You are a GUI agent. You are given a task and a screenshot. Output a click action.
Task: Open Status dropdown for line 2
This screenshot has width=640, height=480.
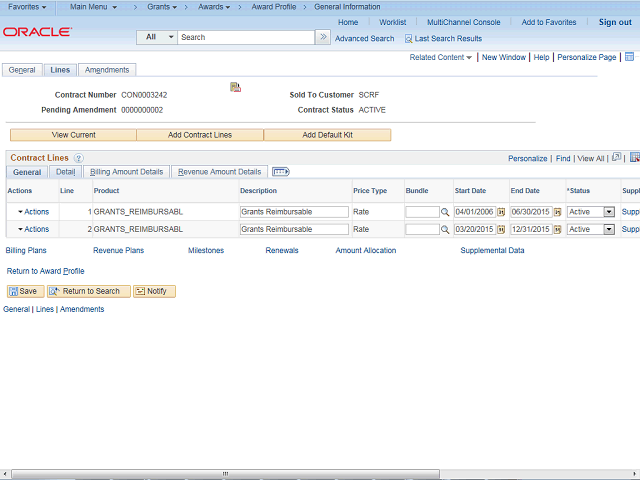(609, 230)
